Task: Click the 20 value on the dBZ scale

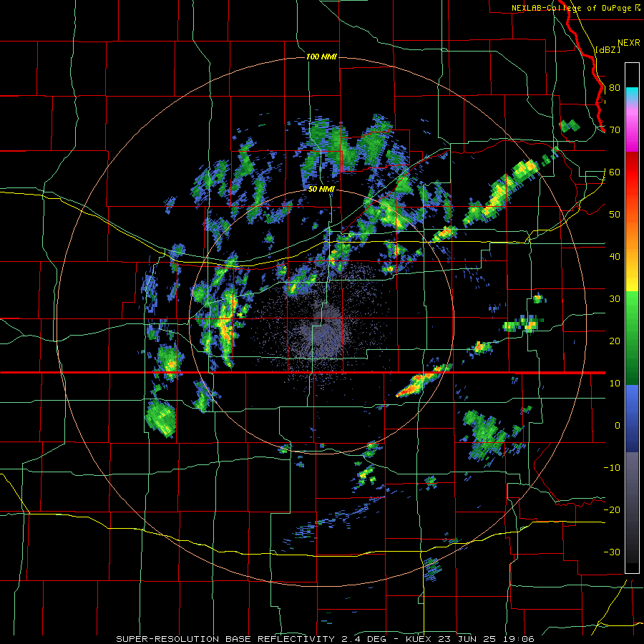Action: pyautogui.click(x=615, y=341)
